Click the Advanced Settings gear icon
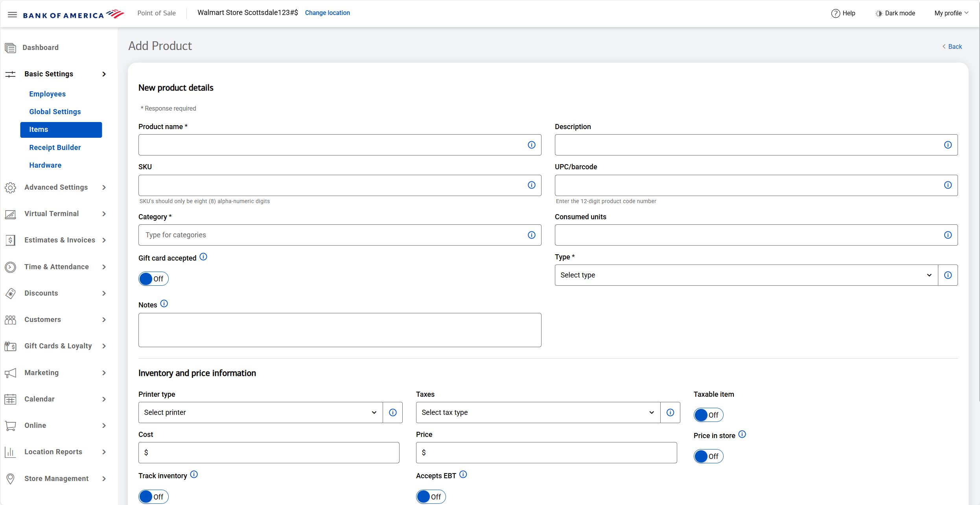This screenshot has width=980, height=505. [11, 188]
